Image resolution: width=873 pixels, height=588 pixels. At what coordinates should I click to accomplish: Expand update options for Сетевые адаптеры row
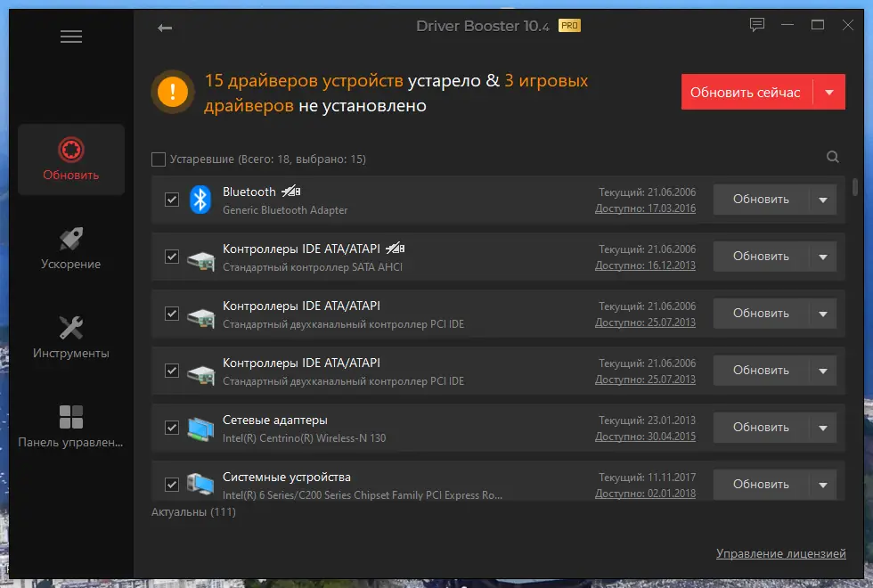[x=823, y=428]
